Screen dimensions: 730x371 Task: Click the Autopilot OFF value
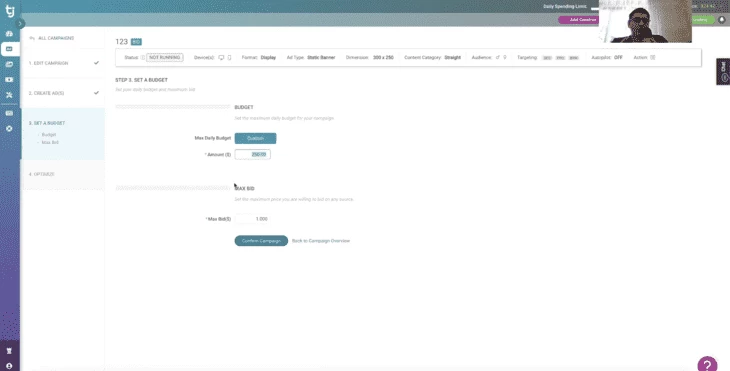618,58
